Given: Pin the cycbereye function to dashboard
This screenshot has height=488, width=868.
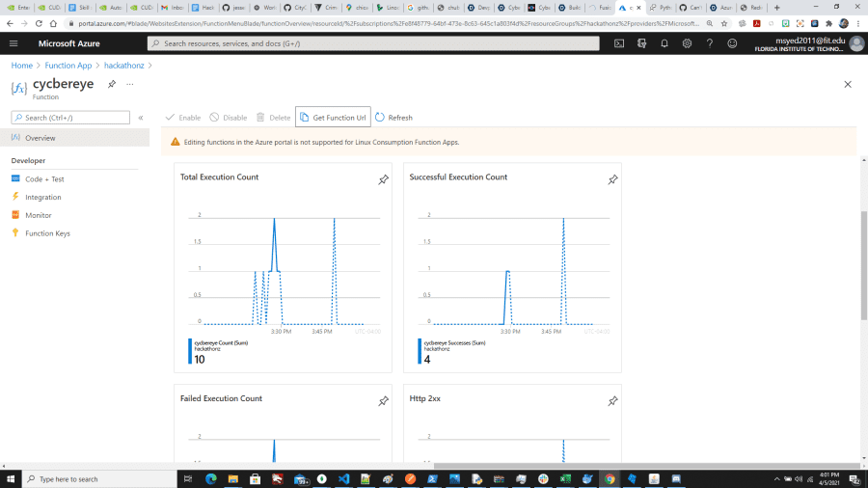Looking at the screenshot, I should 112,84.
